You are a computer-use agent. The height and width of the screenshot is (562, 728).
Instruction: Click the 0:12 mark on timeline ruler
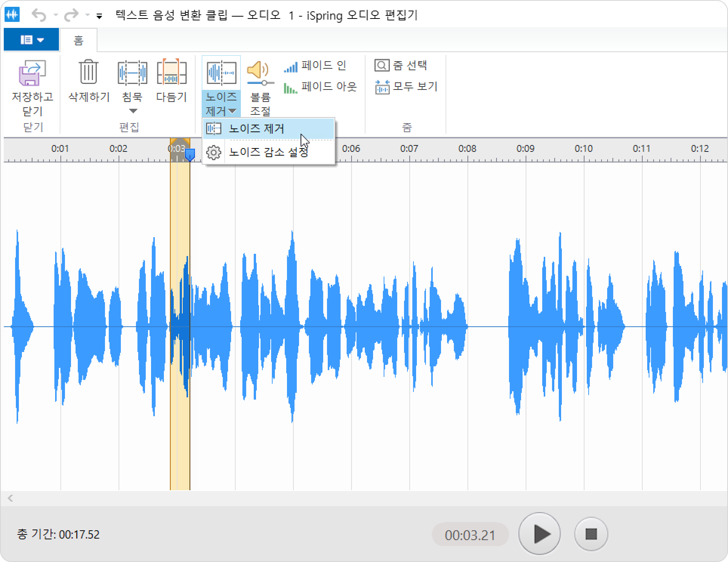(700, 149)
